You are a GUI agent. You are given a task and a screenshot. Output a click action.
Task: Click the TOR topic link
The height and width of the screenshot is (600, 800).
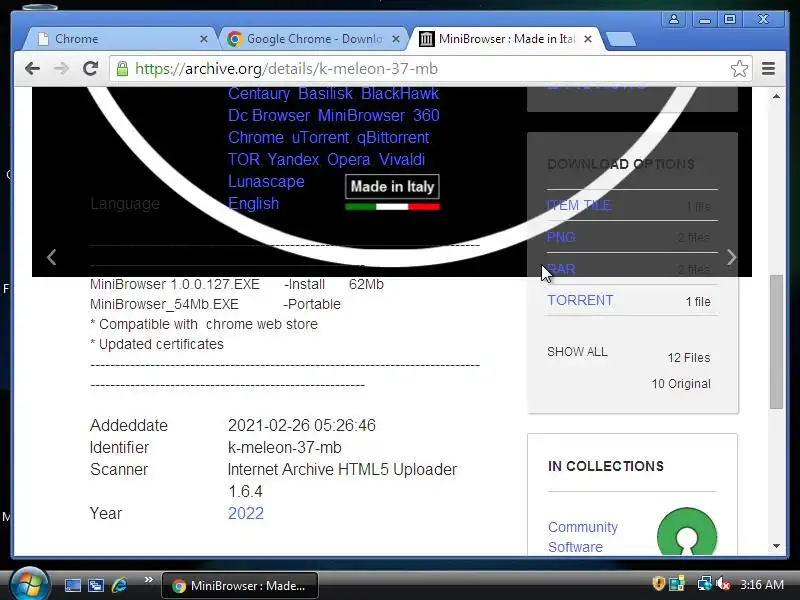pyautogui.click(x=243, y=159)
